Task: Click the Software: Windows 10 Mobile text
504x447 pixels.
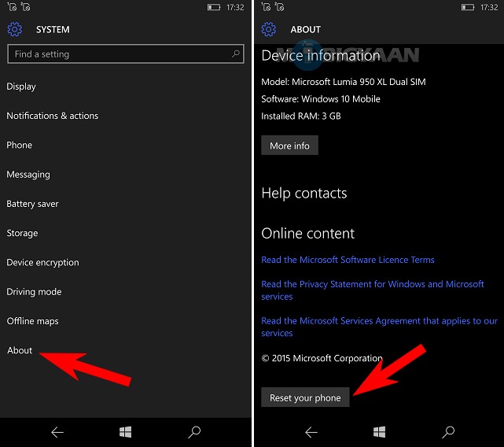Action: click(x=321, y=99)
